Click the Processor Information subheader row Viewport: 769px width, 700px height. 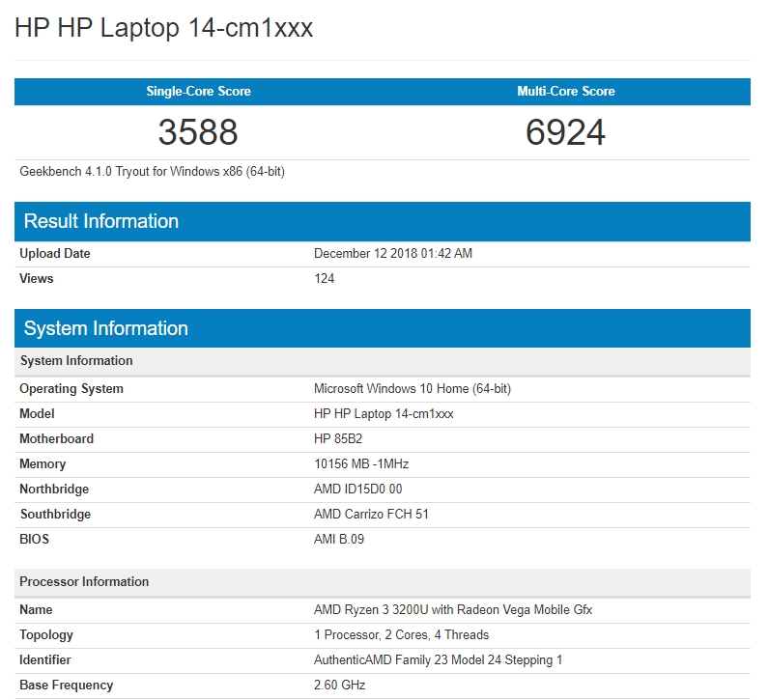pyautogui.click(x=85, y=582)
